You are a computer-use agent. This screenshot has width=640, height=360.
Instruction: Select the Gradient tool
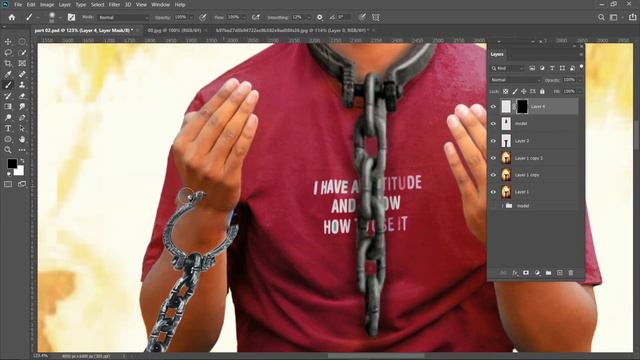tap(8, 107)
